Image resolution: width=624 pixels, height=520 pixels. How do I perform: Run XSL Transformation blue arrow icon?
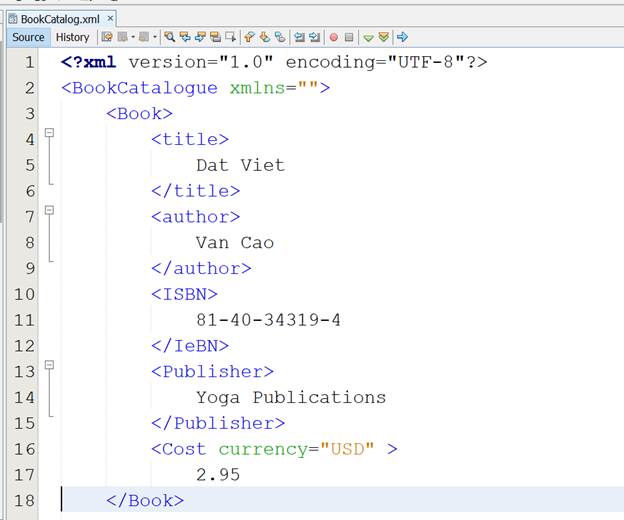point(402,37)
